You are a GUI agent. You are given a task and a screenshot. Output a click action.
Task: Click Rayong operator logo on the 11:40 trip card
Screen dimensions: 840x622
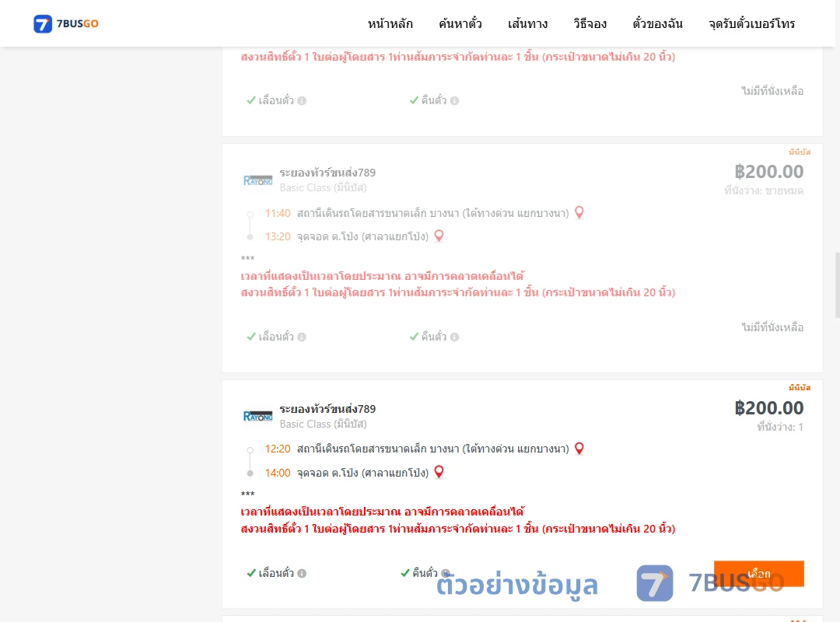[x=257, y=180]
